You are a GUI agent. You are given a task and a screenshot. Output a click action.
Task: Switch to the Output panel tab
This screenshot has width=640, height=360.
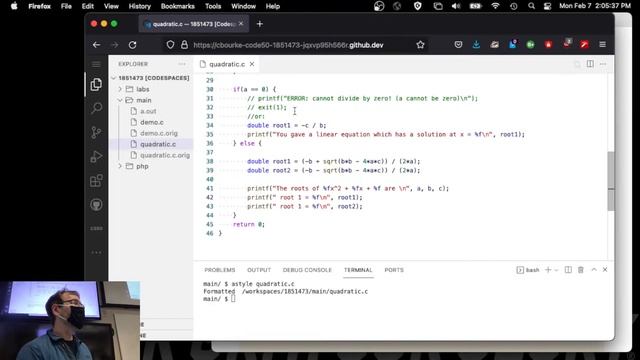(x=259, y=270)
